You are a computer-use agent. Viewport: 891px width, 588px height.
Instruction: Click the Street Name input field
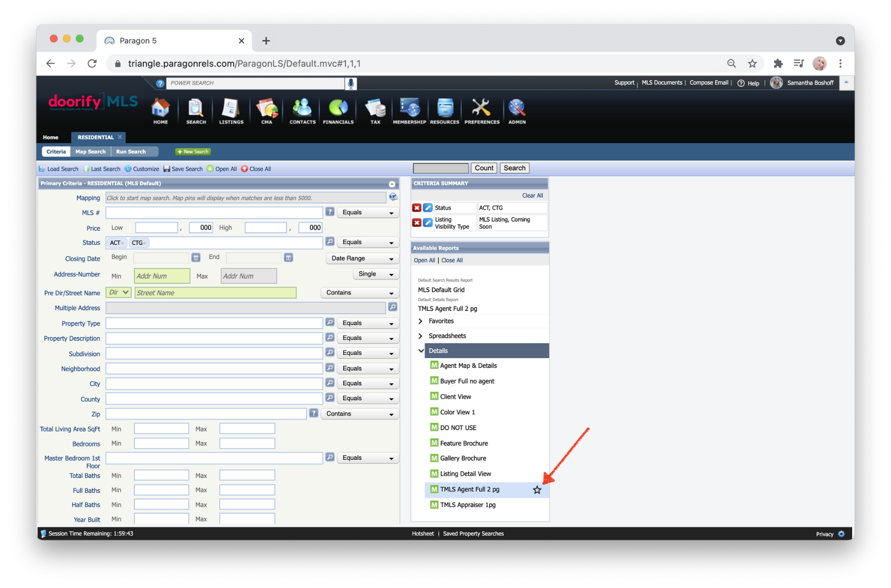click(x=215, y=293)
